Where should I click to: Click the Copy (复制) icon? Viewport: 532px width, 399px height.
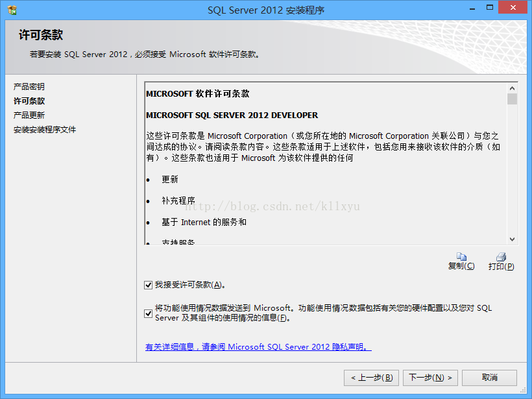click(x=461, y=256)
